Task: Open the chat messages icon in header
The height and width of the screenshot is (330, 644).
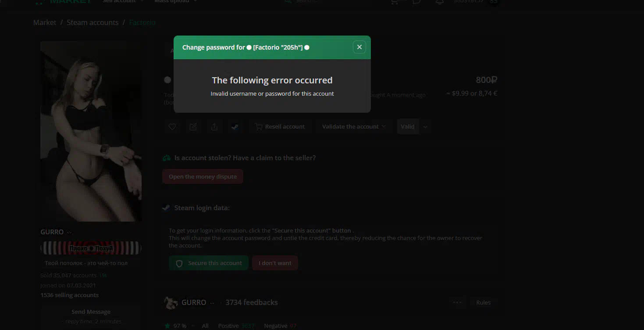Action: pos(416,1)
